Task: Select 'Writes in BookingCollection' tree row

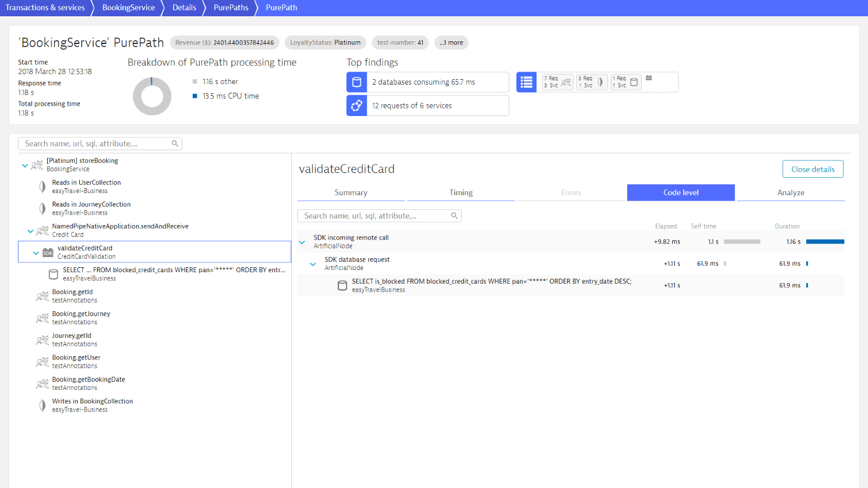Action: coord(155,405)
